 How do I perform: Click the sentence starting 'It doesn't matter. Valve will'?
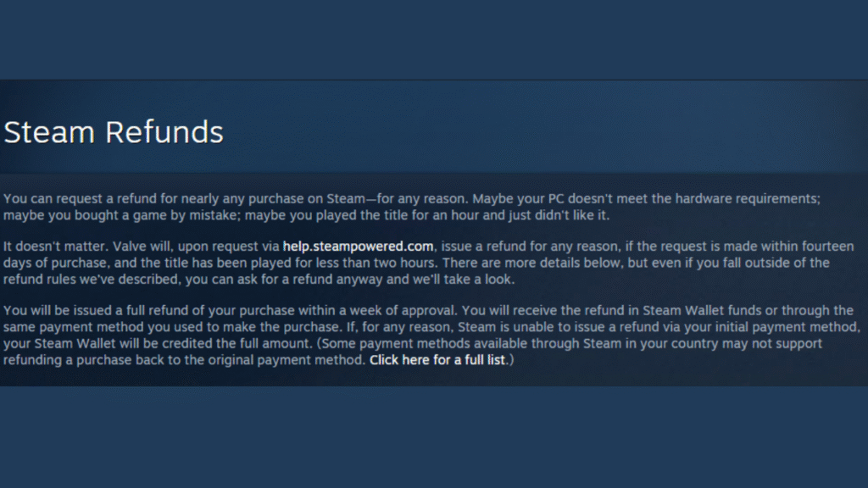click(428, 263)
